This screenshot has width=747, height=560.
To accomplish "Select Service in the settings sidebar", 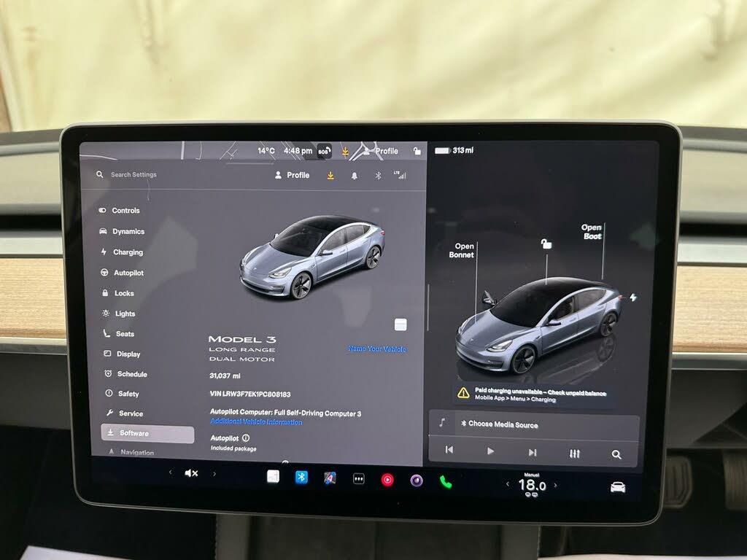I will [124, 413].
